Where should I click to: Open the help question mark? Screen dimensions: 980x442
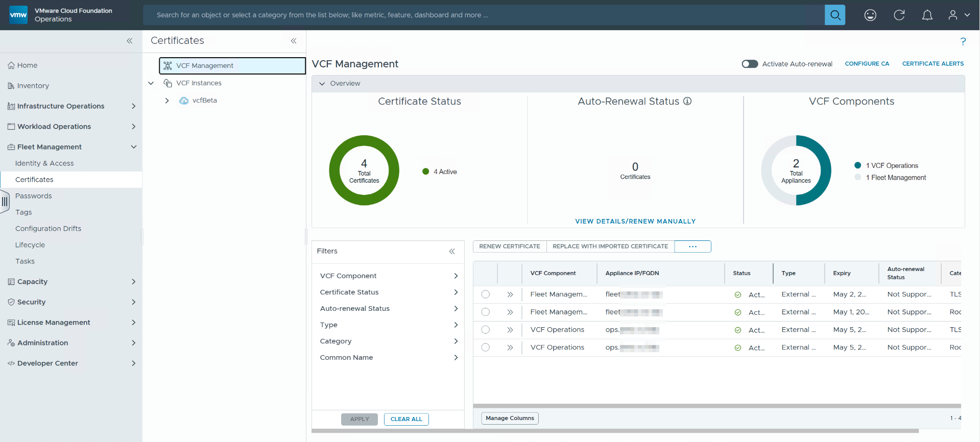963,41
